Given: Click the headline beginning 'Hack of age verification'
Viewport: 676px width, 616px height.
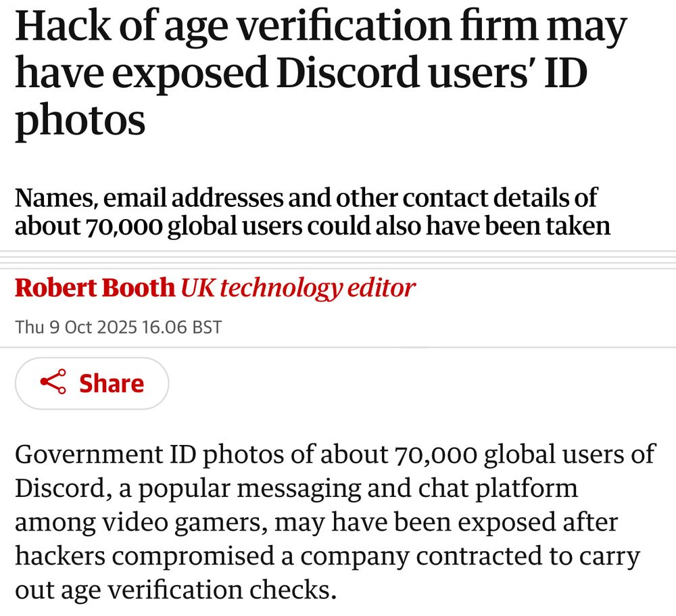Looking at the screenshot, I should pyautogui.click(x=320, y=72).
